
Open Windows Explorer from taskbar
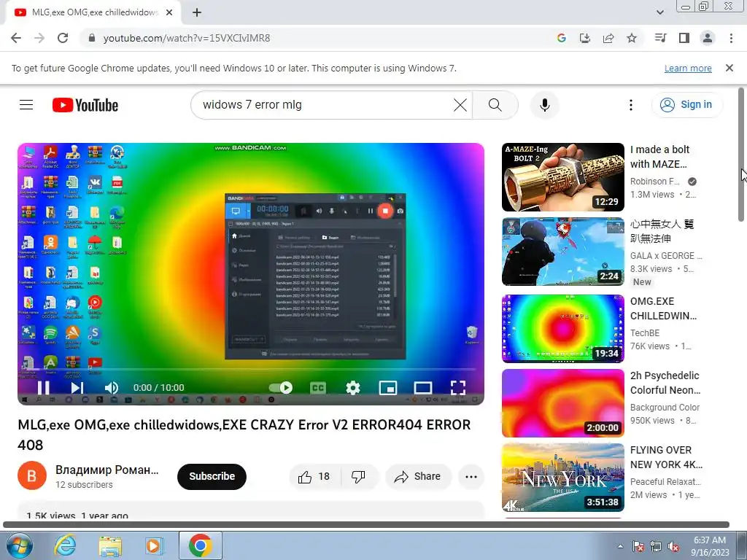click(x=110, y=545)
